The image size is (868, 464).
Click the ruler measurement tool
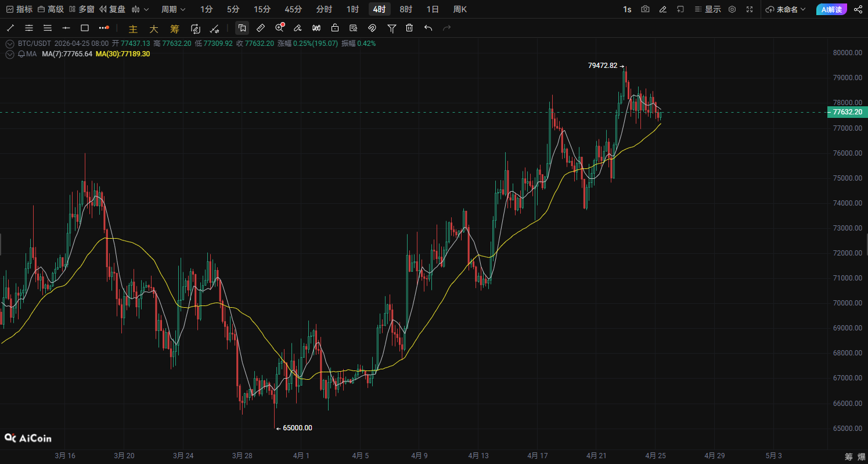click(261, 28)
